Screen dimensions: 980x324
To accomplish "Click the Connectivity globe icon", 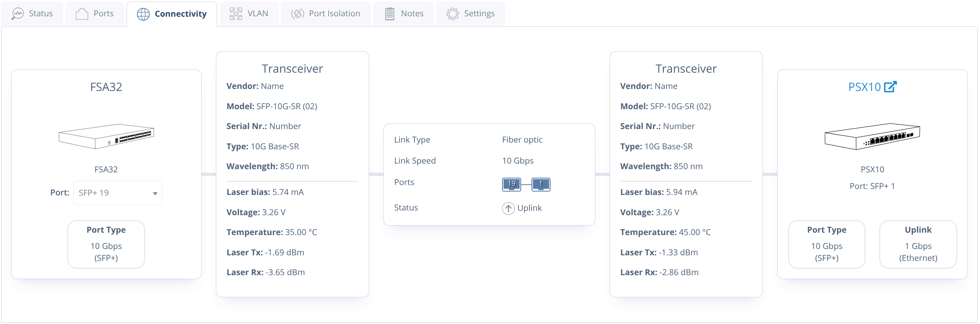I will click(143, 14).
